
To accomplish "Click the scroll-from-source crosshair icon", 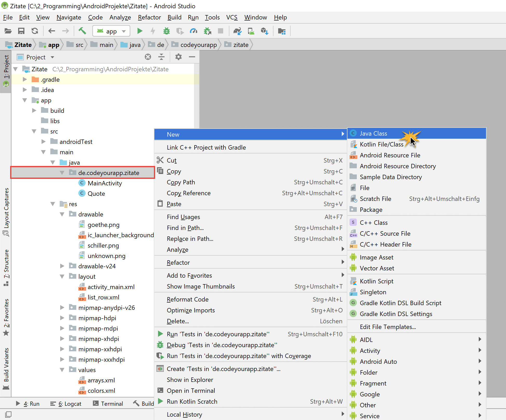I will [x=148, y=57].
